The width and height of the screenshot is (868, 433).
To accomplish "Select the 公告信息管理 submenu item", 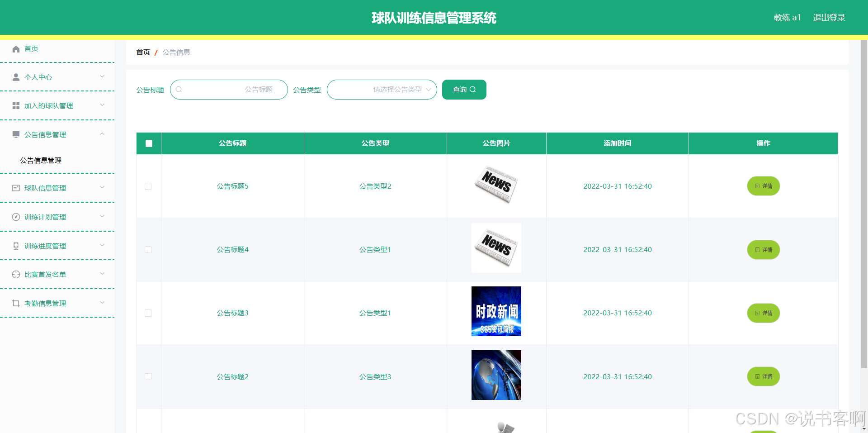I will pyautogui.click(x=57, y=160).
